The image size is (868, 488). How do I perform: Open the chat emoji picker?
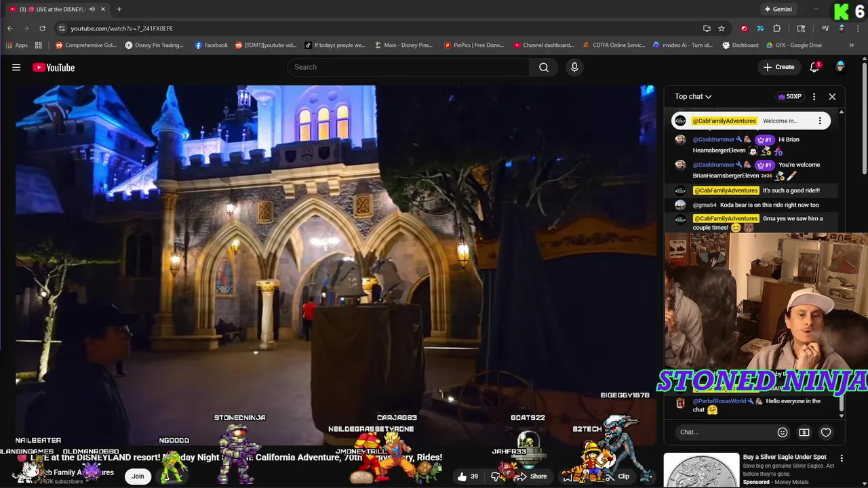click(783, 432)
